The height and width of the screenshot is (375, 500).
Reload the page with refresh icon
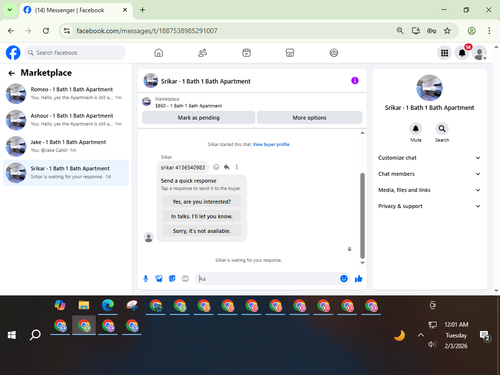(46, 31)
